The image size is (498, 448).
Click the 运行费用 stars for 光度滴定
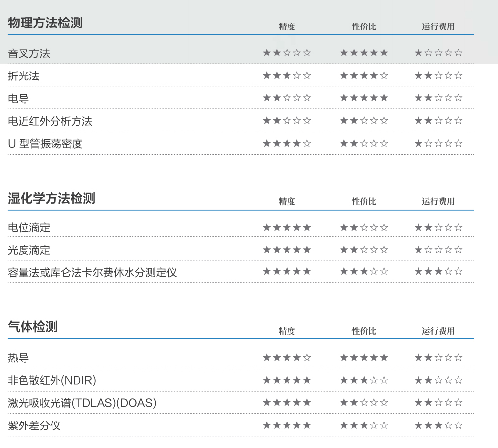[x=438, y=250]
